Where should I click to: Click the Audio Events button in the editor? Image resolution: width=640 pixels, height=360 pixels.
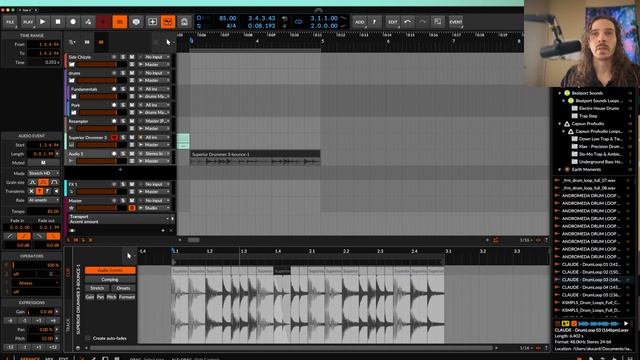pos(110,270)
